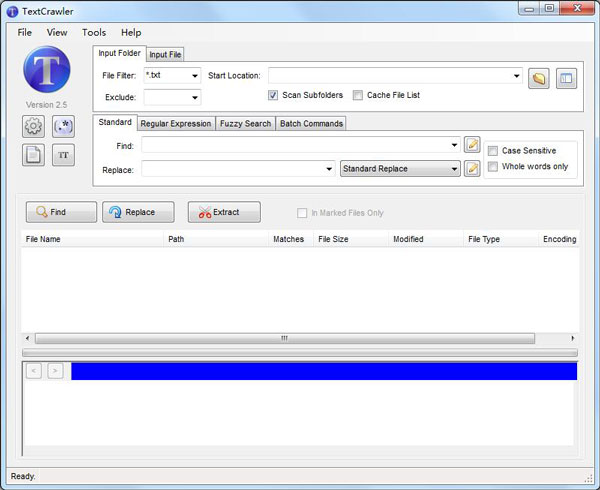Viewport: 600px width, 490px height.
Task: Open the Tools menu
Action: 94,33
